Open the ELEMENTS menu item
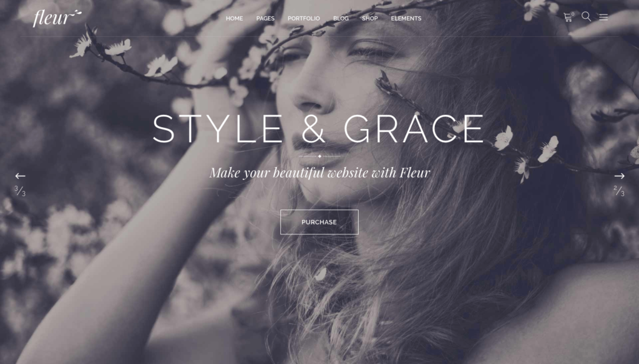The width and height of the screenshot is (639, 364). pyautogui.click(x=406, y=18)
